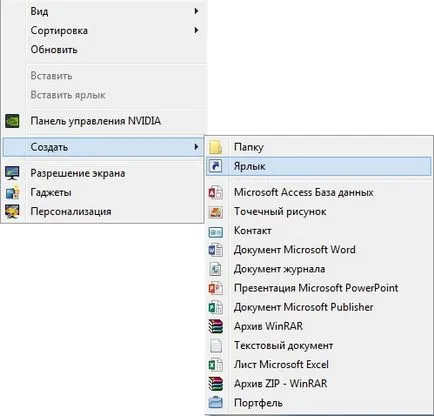Viewport: 434px width, 416px height.
Task: Select Вставить ярлык menu entry
Action: pyautogui.click(x=104, y=95)
